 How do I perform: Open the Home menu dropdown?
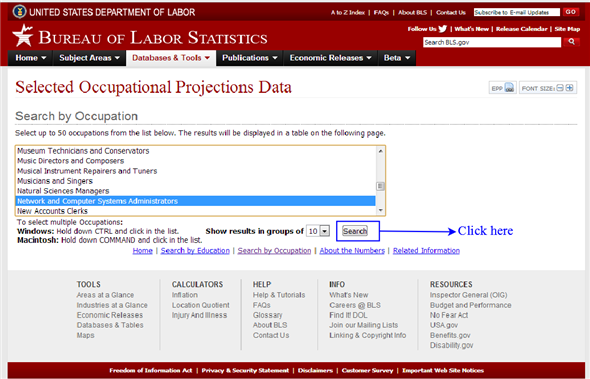(x=30, y=58)
